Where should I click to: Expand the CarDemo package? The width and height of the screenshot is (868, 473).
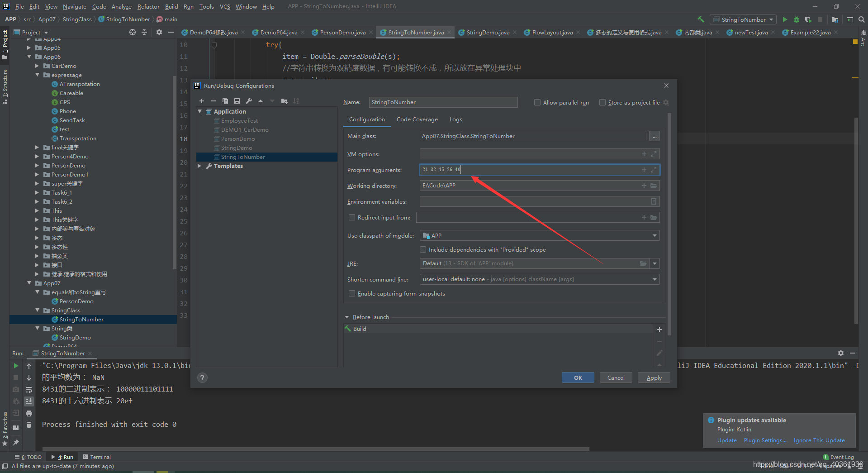(x=38, y=66)
